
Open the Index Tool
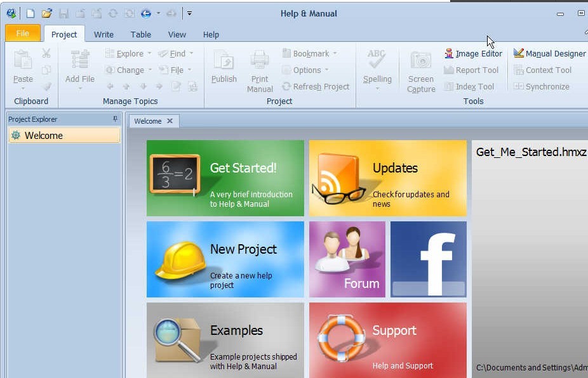coord(469,86)
